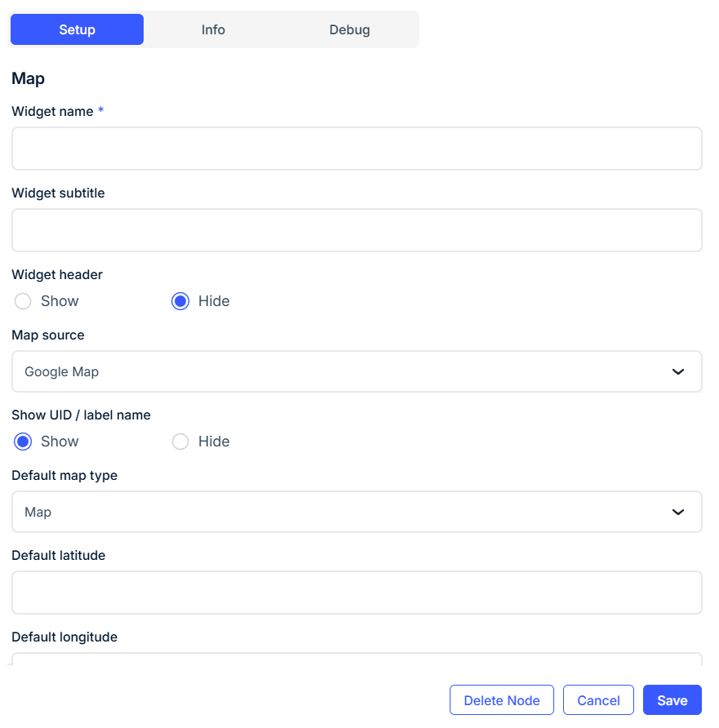Open the Google Map source dropdown
Screen dimensions: 719x728
[x=357, y=371]
